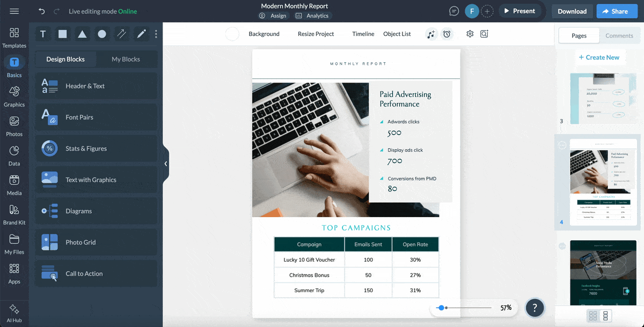Open the add audio tool

click(x=431, y=34)
